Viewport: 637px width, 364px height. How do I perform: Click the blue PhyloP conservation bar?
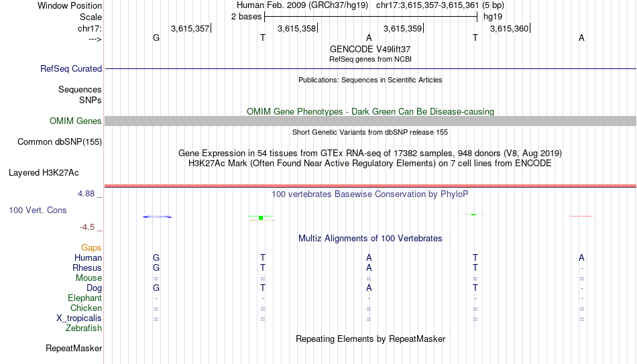(157, 217)
